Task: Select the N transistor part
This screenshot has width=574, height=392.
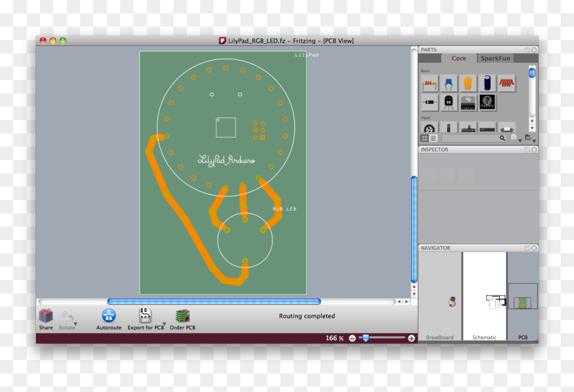Action: pyautogui.click(x=449, y=102)
